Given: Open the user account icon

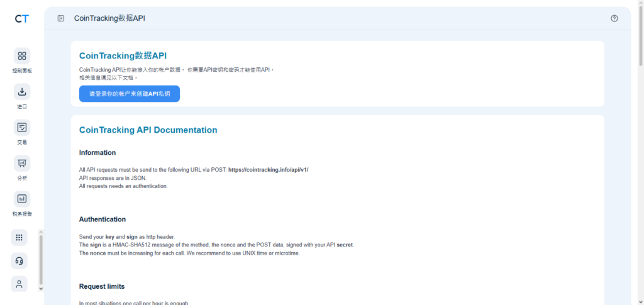Looking at the screenshot, I should point(19,284).
